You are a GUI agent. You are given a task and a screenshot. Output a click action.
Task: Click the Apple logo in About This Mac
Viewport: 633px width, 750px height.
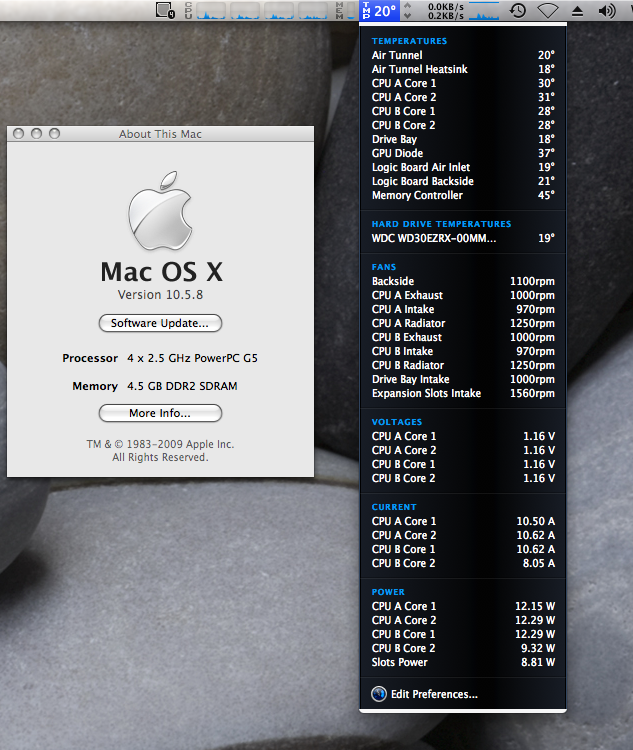coord(160,211)
